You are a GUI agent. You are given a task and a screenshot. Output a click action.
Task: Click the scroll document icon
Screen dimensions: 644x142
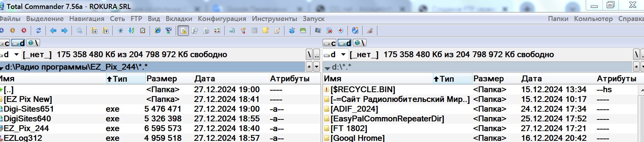pos(277,31)
